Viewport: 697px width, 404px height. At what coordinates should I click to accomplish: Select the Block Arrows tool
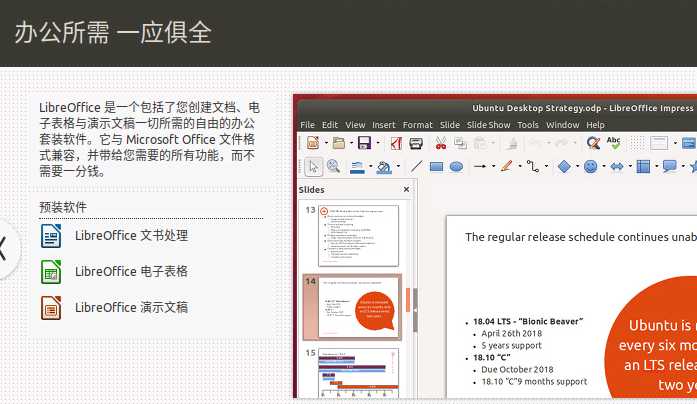pyautogui.click(x=617, y=167)
